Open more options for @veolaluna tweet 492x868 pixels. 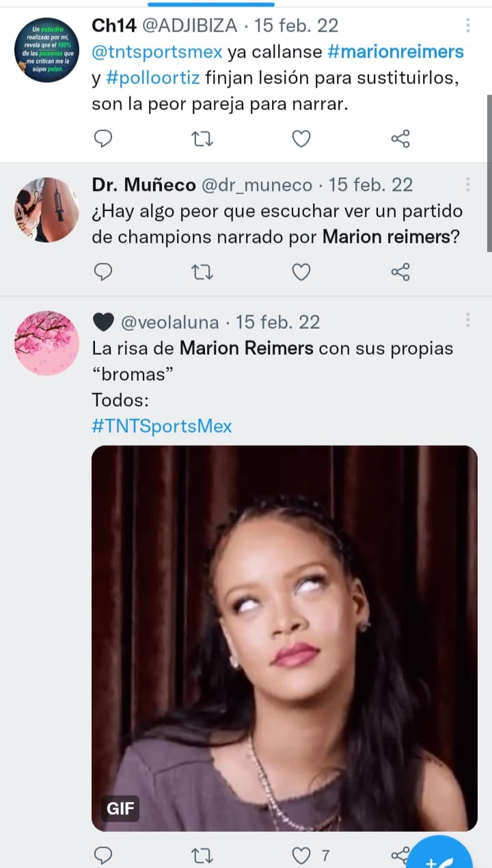tap(468, 320)
